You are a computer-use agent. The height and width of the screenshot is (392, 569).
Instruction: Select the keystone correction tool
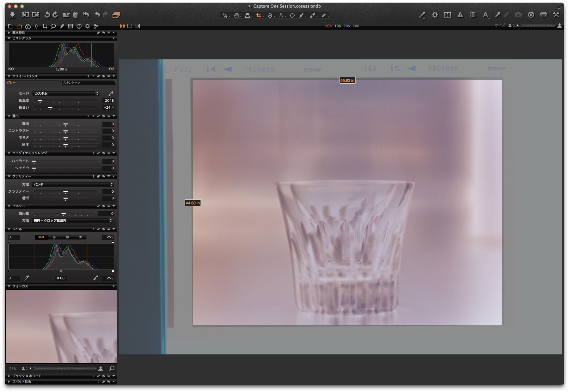pos(281,15)
